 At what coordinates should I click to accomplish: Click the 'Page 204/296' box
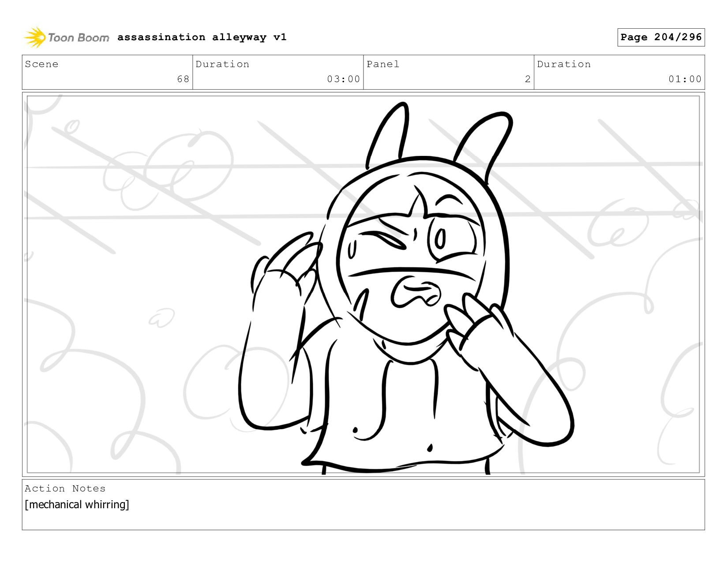(x=661, y=37)
